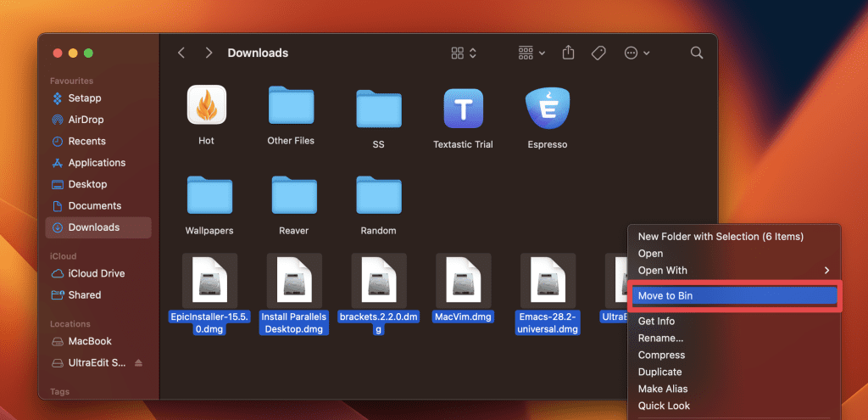This screenshot has height=420, width=868.
Task: Open Applications in the sidebar
Action: 97,163
